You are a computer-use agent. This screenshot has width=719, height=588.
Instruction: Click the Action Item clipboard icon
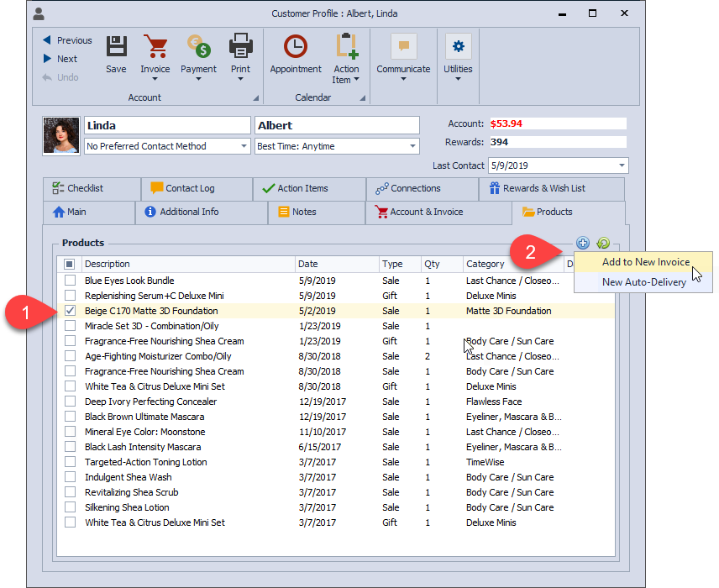(x=346, y=47)
